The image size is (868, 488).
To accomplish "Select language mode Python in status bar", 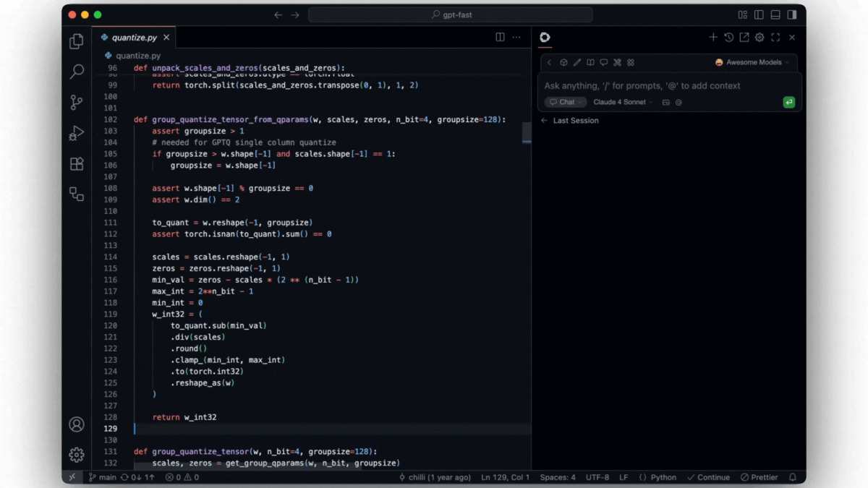I will click(658, 477).
